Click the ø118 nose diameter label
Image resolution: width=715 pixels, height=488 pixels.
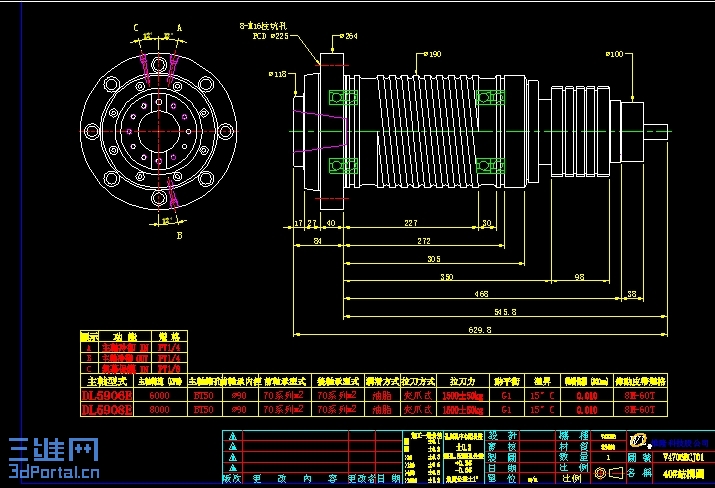[277, 74]
